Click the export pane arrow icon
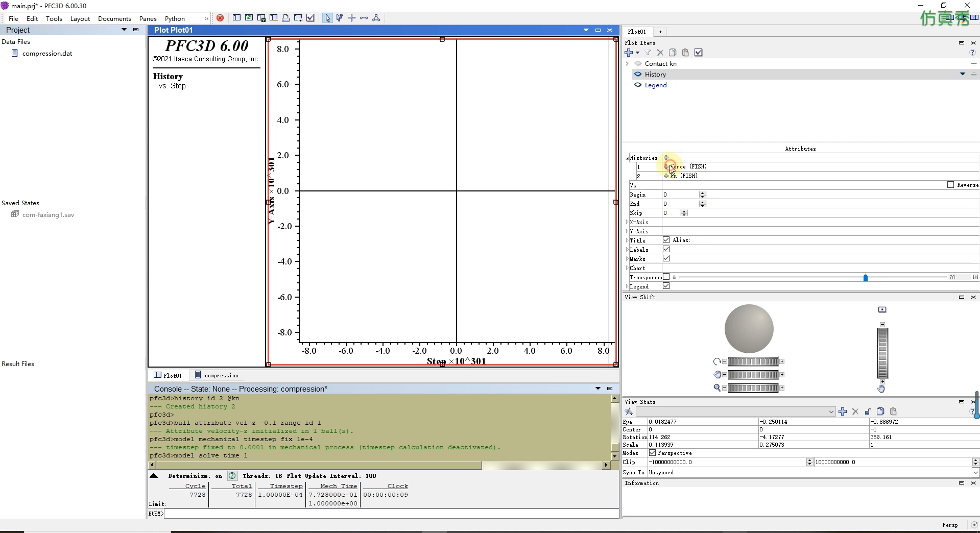Image resolution: width=980 pixels, height=533 pixels. pos(298,18)
